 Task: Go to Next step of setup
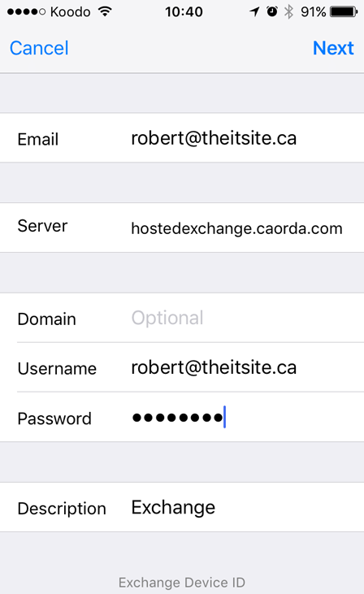[333, 48]
